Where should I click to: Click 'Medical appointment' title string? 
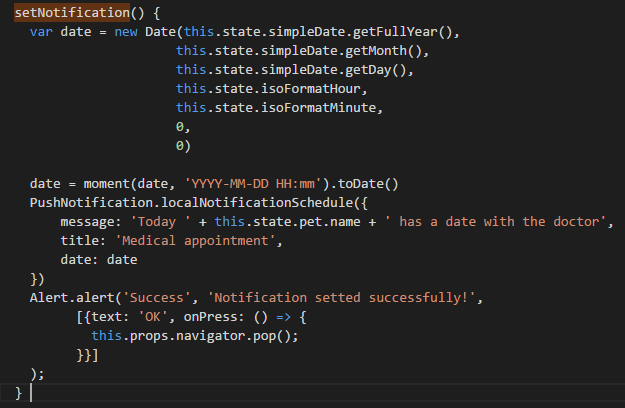coord(195,241)
